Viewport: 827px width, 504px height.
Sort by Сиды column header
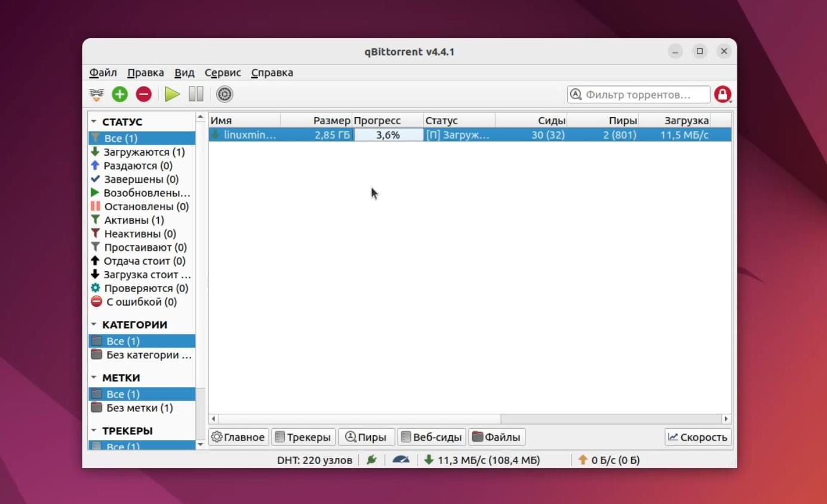coord(531,121)
